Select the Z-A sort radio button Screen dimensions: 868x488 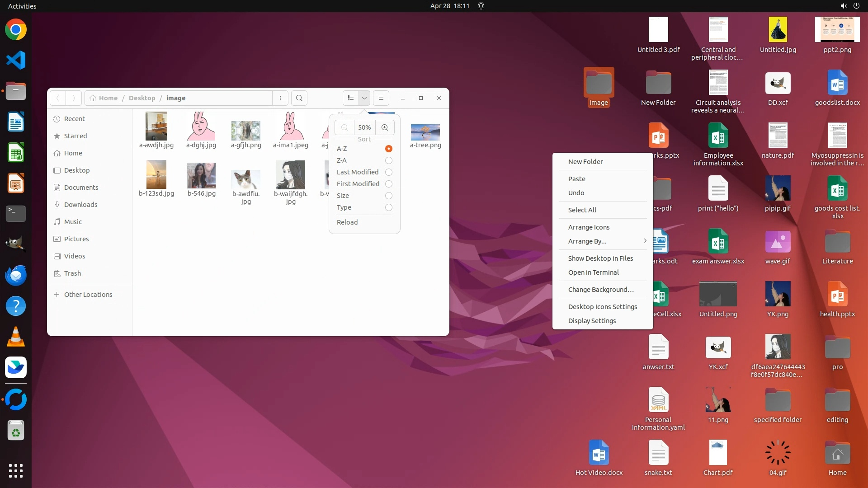[388, 160]
